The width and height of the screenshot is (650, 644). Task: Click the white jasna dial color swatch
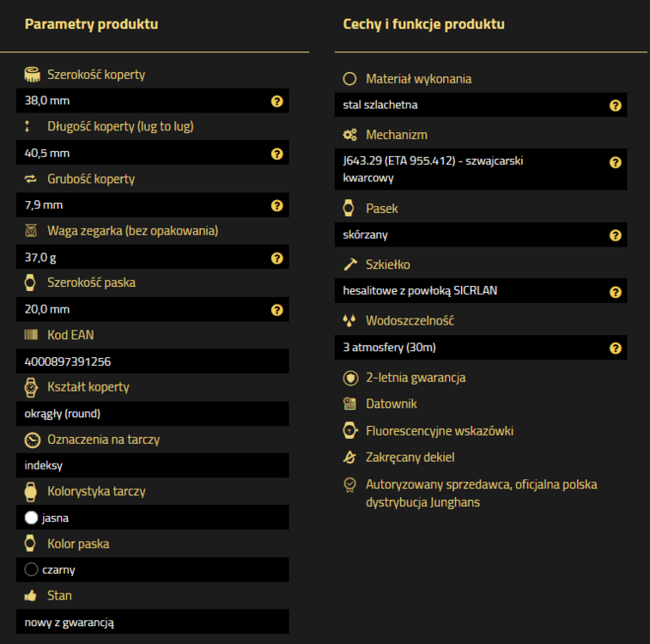point(32,518)
